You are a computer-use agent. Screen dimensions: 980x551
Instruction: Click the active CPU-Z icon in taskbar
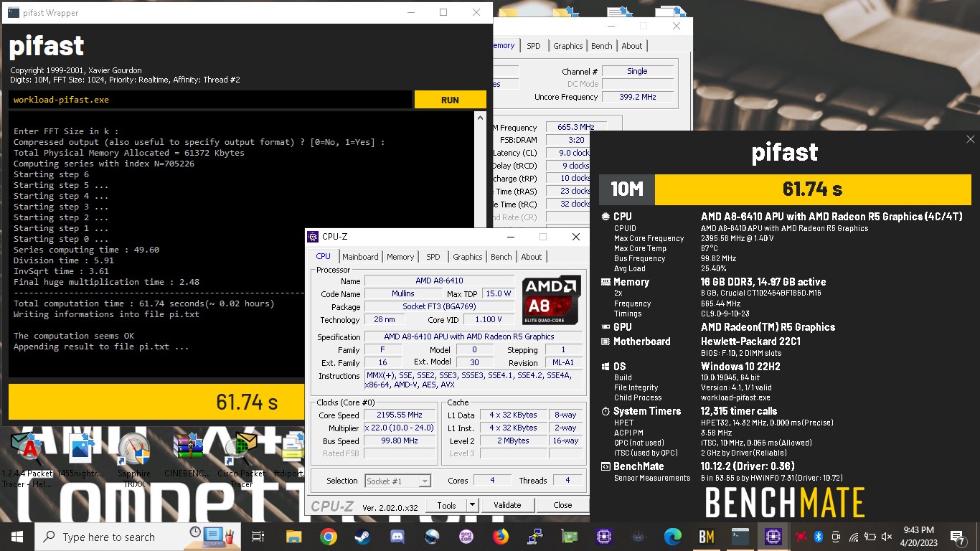773,537
